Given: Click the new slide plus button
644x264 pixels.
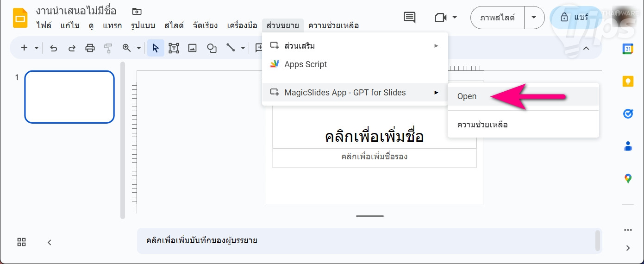Looking at the screenshot, I should coord(24,48).
